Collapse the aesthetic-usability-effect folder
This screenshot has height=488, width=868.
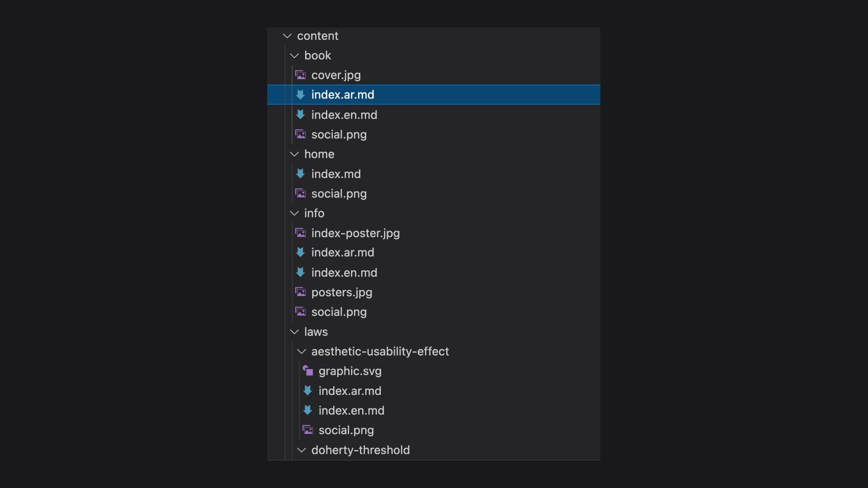tap(301, 351)
